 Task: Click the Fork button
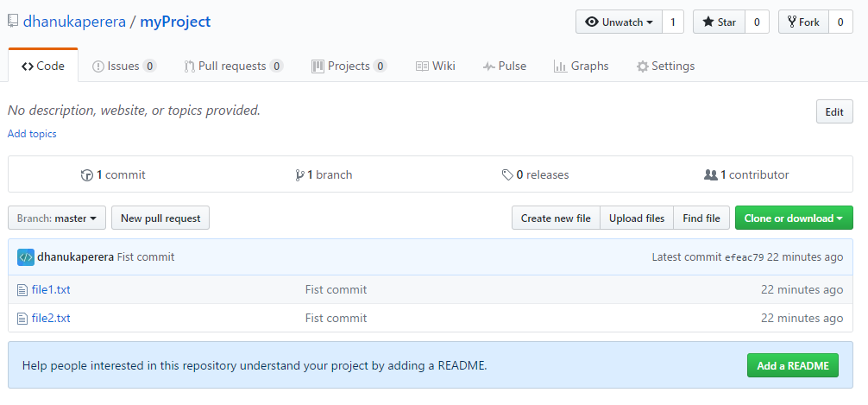pos(803,22)
